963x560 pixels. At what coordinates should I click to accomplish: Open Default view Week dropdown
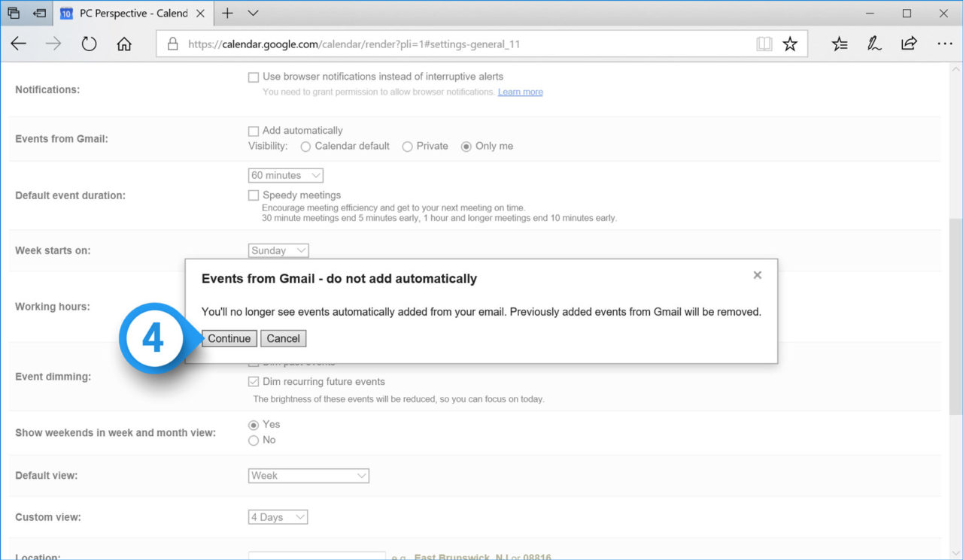[308, 476]
